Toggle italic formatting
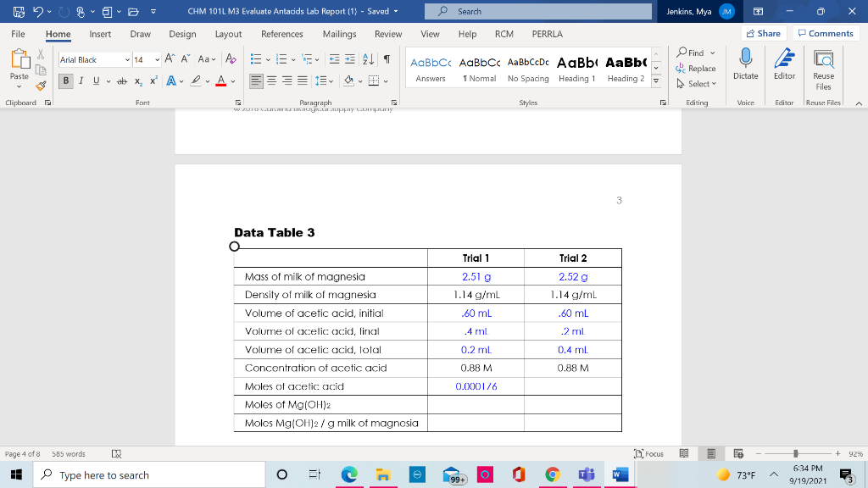Screen dimensions: 868x488 [81, 80]
